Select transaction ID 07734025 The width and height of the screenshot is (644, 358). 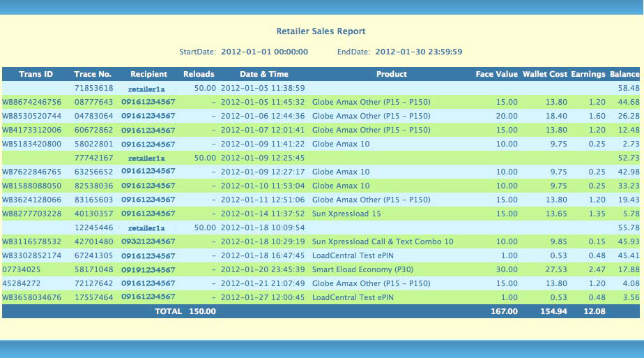click(22, 269)
